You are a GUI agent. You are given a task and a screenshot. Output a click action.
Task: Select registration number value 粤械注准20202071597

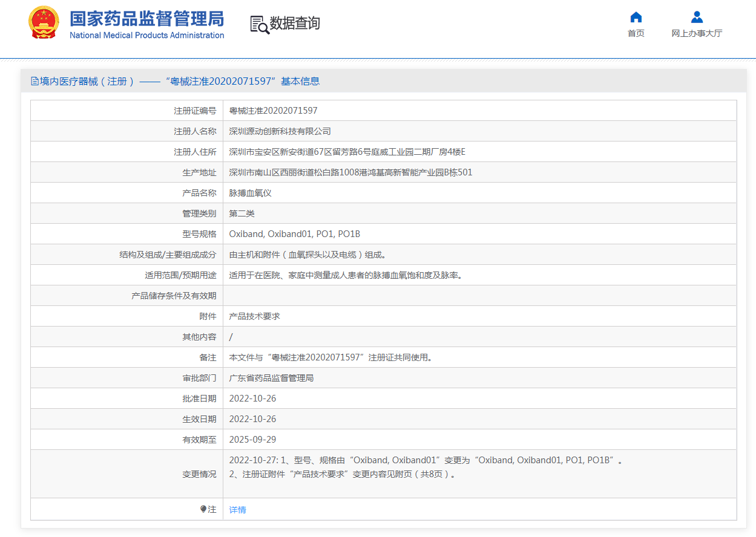point(273,111)
